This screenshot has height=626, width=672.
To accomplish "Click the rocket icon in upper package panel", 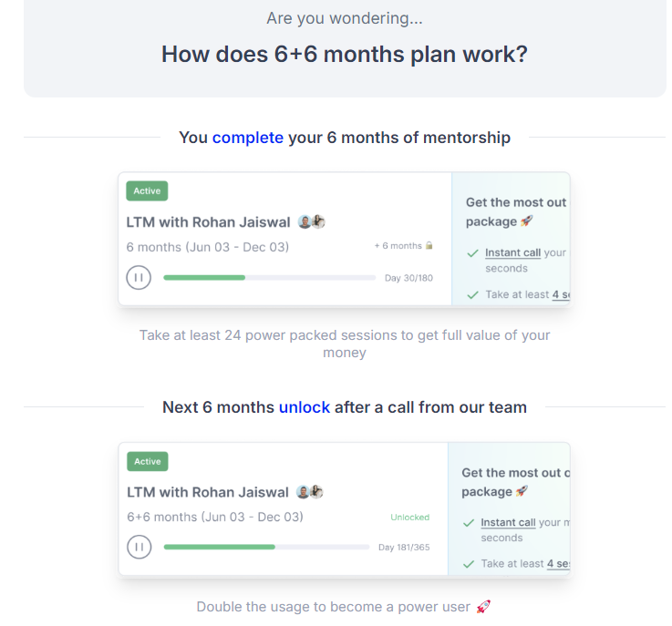I will click(x=527, y=221).
